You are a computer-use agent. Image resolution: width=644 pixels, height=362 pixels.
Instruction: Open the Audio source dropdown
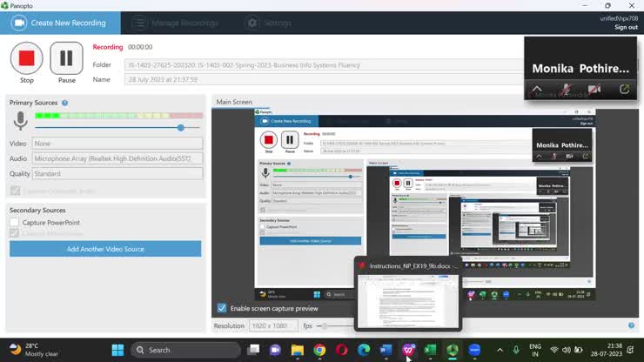(117, 158)
